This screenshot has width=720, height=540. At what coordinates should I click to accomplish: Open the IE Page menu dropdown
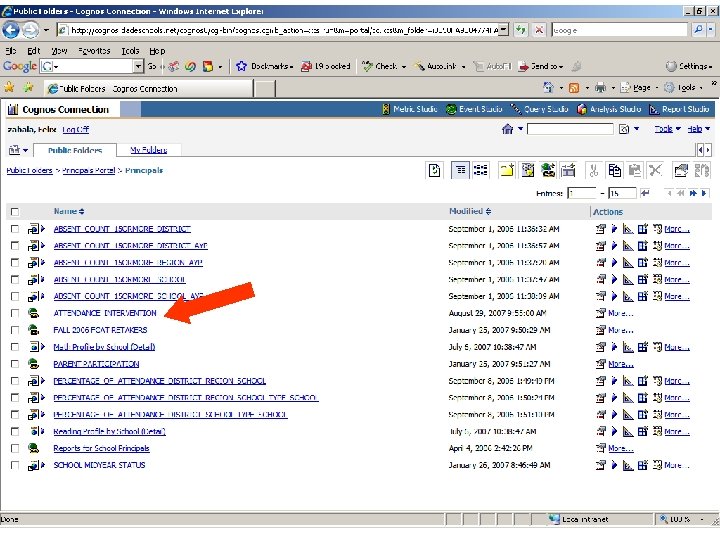(638, 87)
